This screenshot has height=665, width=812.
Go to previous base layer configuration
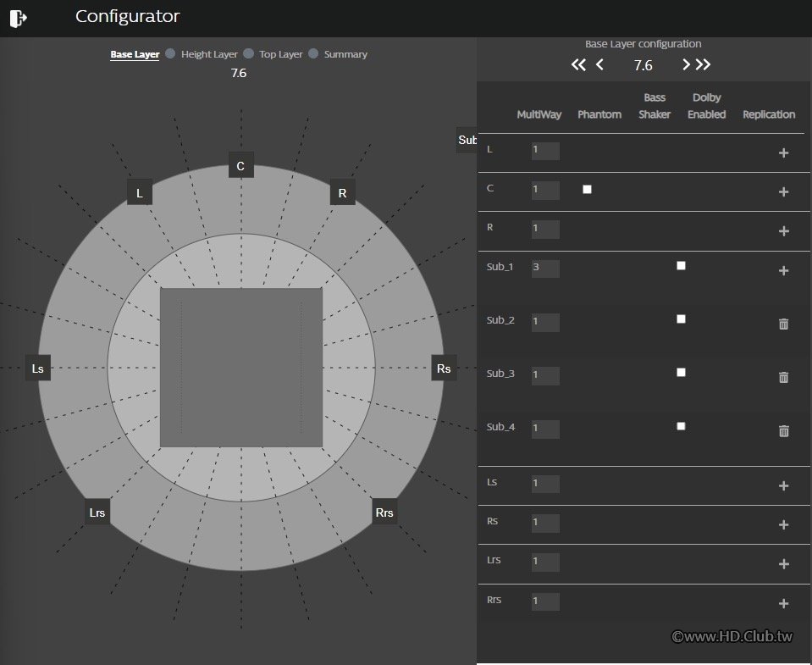(x=599, y=65)
